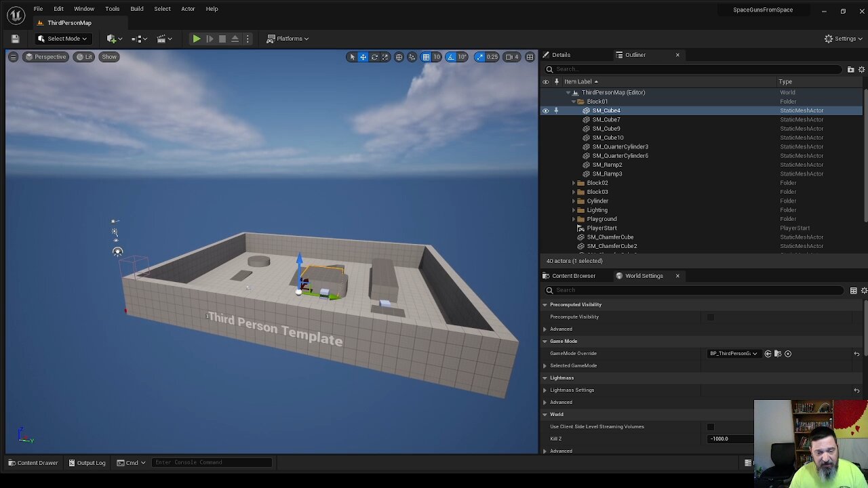
Task: Activate the Translate (move) tool
Action: [x=363, y=57]
